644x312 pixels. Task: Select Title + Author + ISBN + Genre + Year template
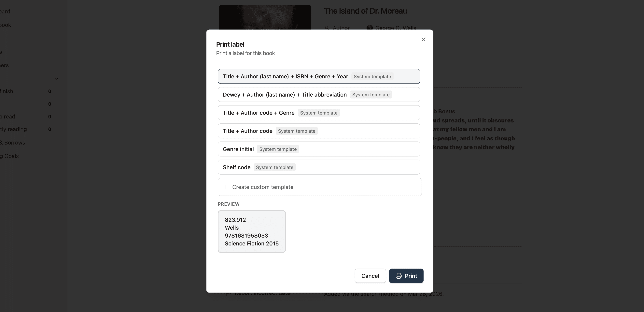285,76
